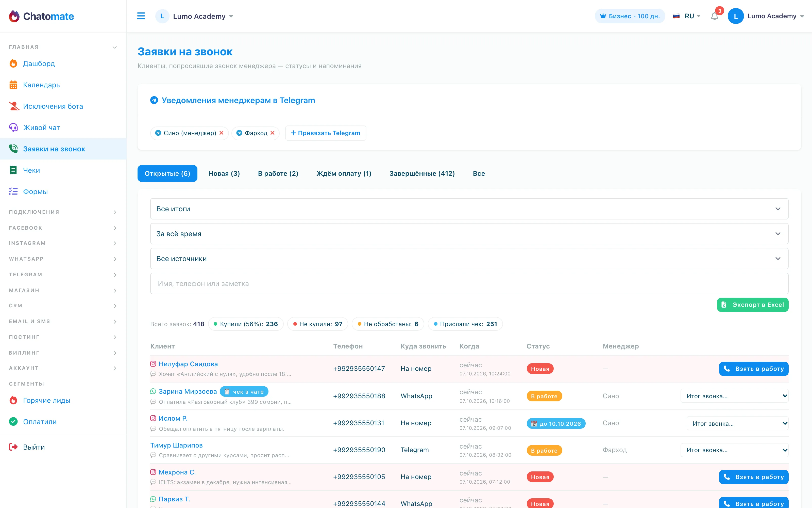Screen dimensions: 812x508
Task: Click the Не купили stat chip
Action: click(317, 324)
